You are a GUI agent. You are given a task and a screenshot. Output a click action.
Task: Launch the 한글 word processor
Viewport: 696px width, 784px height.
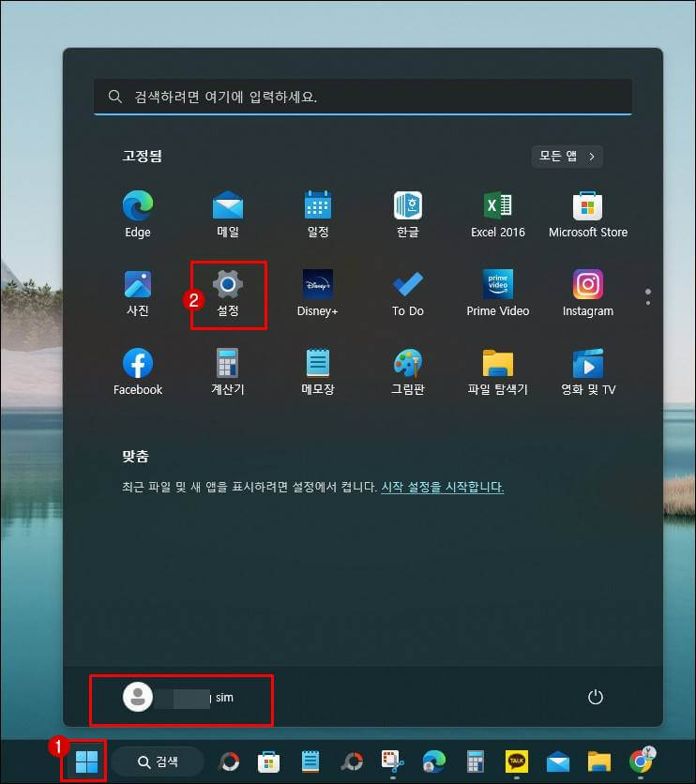pyautogui.click(x=407, y=214)
